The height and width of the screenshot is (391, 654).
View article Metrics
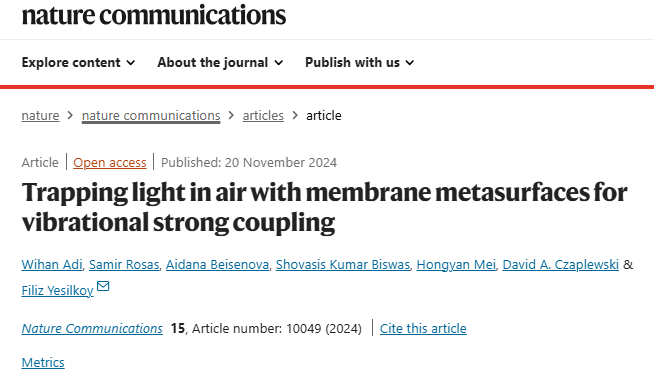point(43,362)
